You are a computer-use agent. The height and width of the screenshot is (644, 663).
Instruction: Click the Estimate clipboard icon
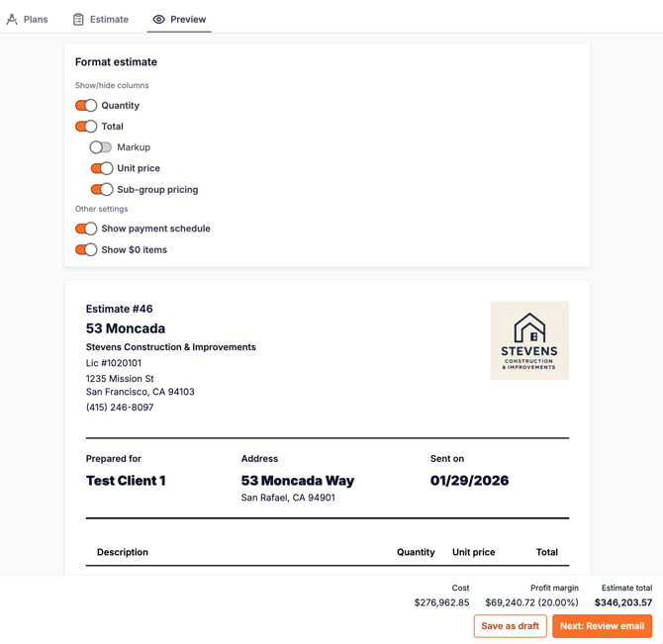[x=78, y=19]
